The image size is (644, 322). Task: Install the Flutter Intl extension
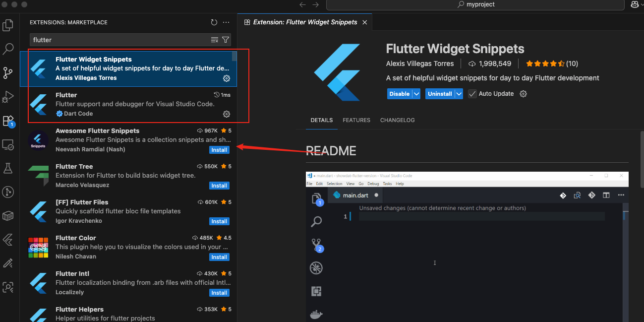[219, 293]
